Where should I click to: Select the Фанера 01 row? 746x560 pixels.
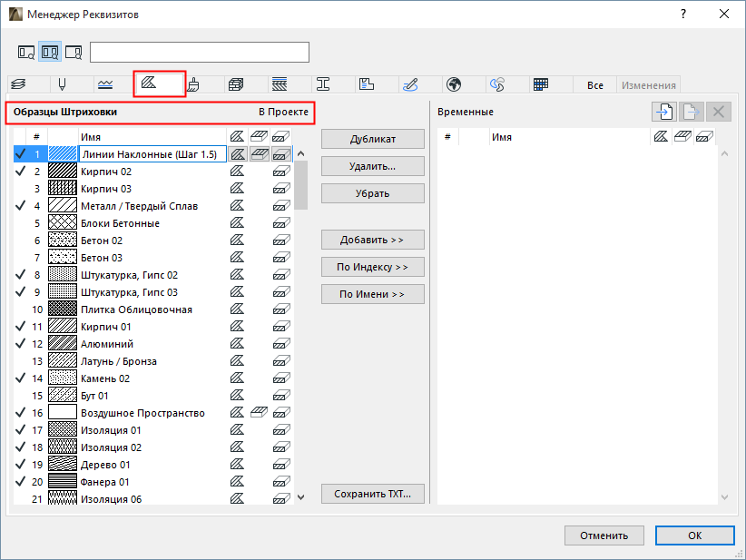pos(152,482)
